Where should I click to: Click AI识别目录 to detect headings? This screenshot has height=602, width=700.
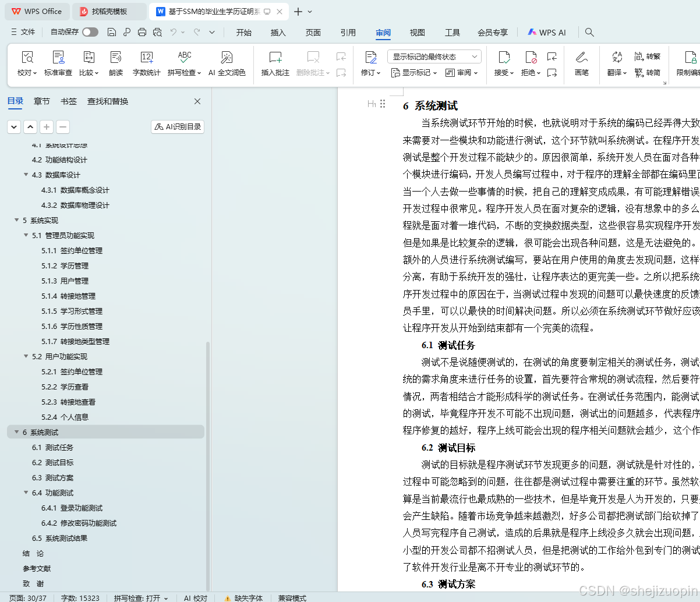coord(176,127)
